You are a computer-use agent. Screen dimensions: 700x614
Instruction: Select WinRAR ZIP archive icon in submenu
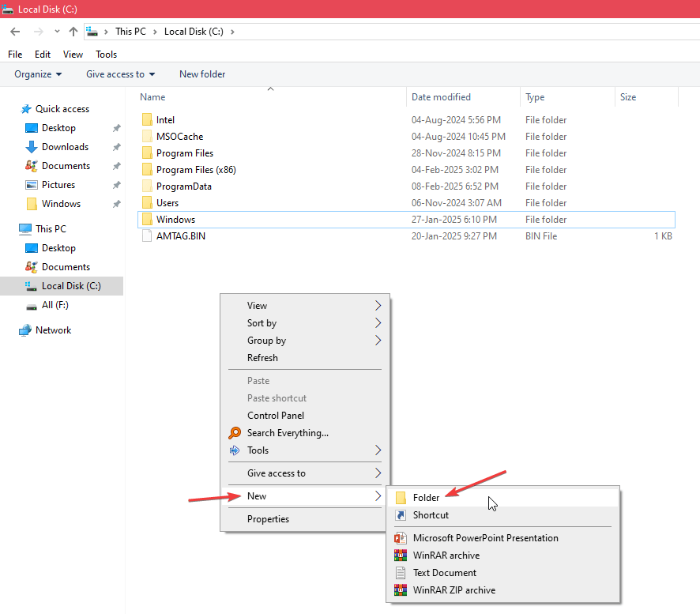click(x=400, y=590)
